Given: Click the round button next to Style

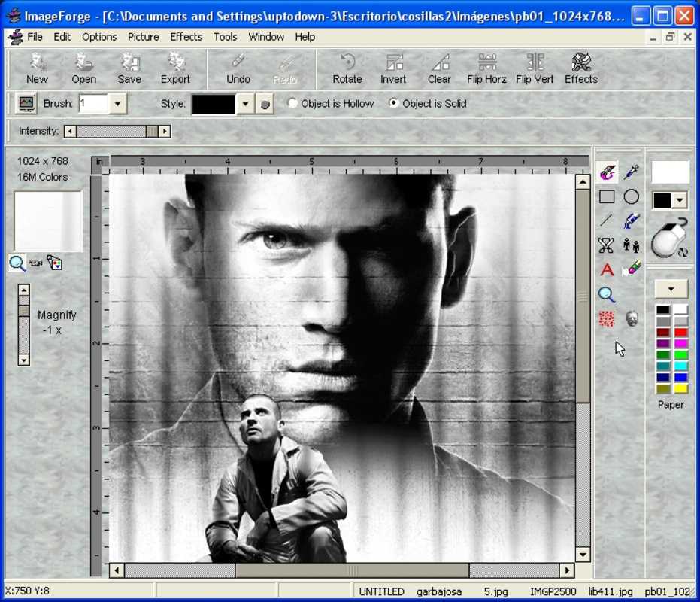Looking at the screenshot, I should [x=265, y=104].
